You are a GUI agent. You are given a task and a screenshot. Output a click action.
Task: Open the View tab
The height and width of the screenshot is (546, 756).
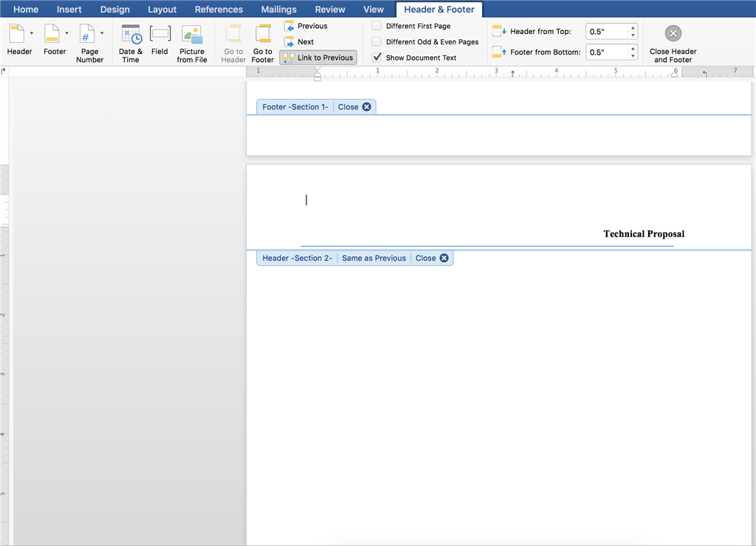tap(373, 10)
